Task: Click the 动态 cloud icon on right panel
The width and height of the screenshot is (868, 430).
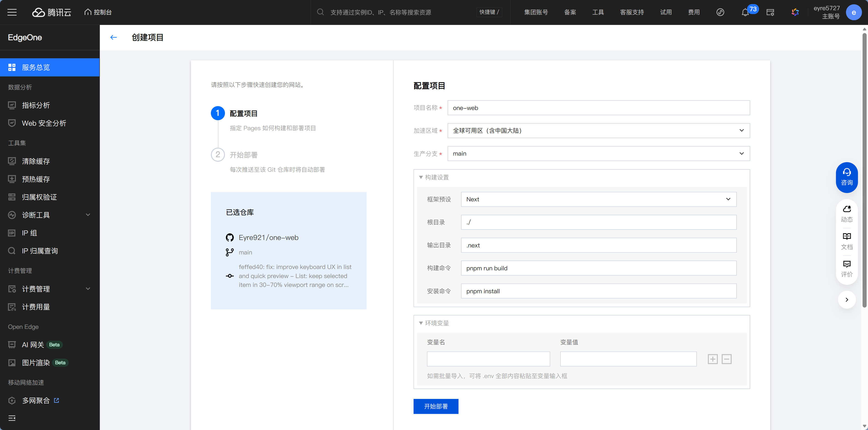Action: coord(846,213)
